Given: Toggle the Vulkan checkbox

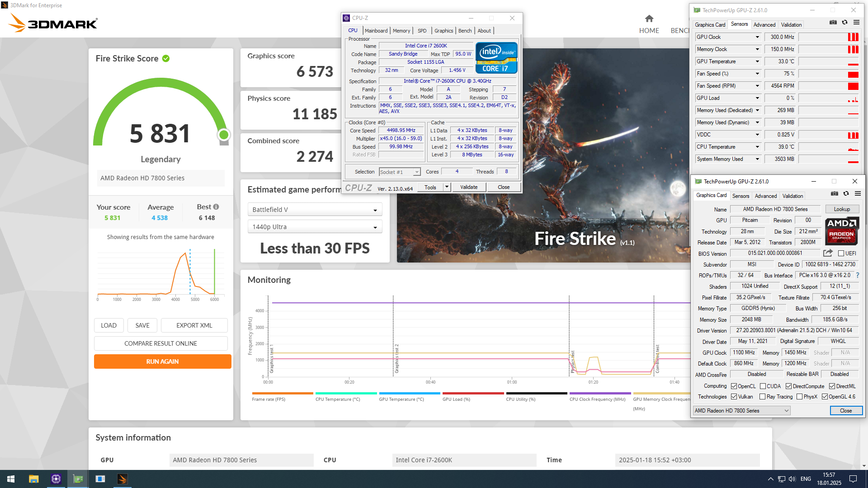Looking at the screenshot, I should point(734,397).
